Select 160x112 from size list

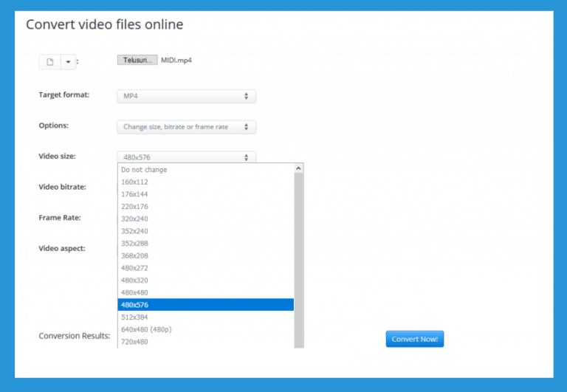coord(206,182)
